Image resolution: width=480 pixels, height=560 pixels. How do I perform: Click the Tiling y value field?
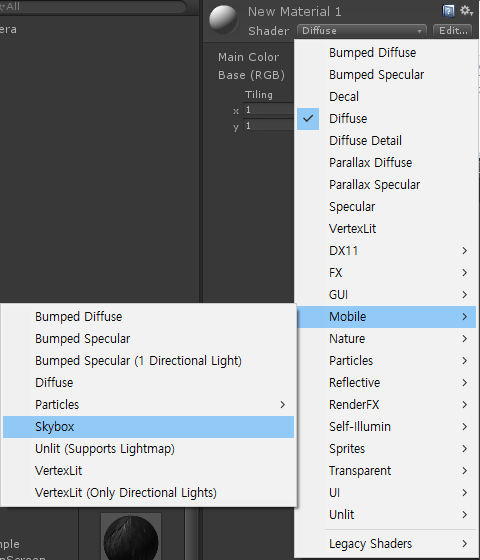point(269,125)
